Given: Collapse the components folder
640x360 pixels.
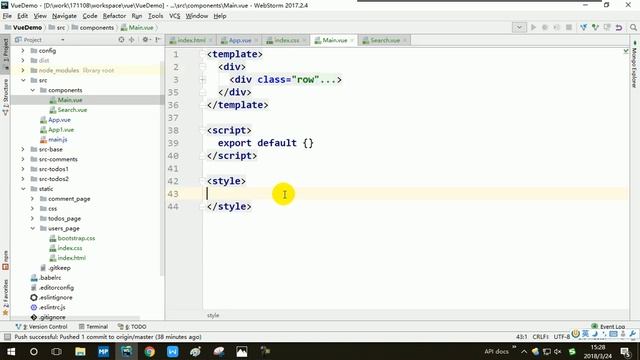Looking at the screenshot, I should [x=32, y=90].
